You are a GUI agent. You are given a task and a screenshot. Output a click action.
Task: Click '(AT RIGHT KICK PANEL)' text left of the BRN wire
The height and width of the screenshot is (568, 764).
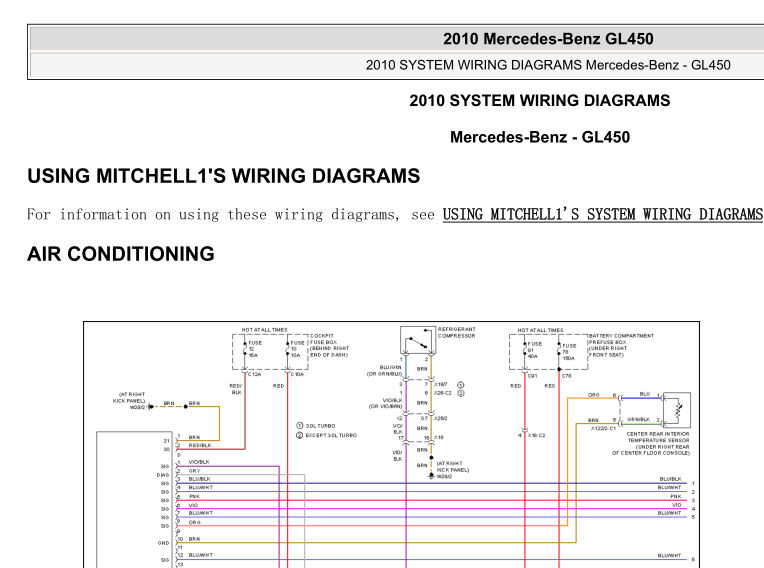coord(129,398)
